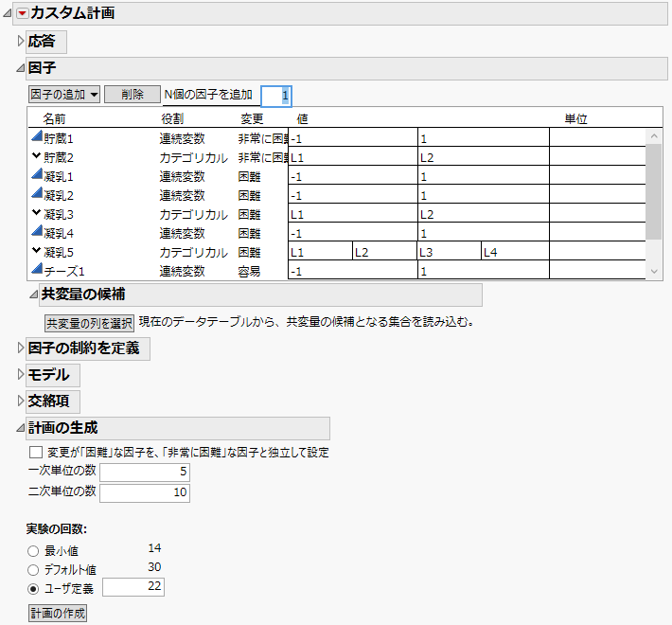
Task: Collapse the カスタム計画 outline
Action: tap(7, 13)
